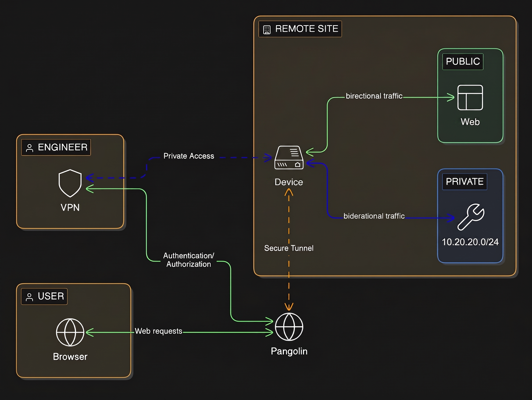Screen dimensions: 532x400
Task: Select the PRIVATE label
Action: pyautogui.click(x=464, y=182)
